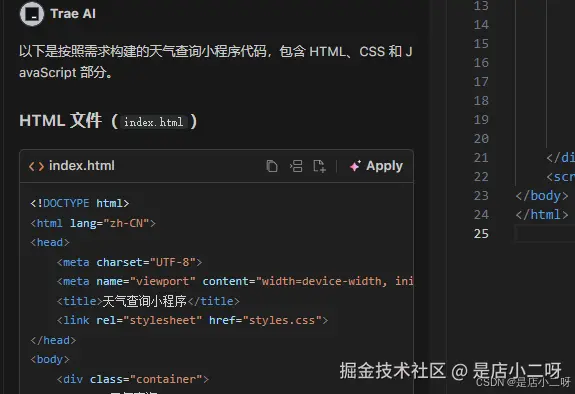
Task: Open index.html code block title
Action: coord(82,166)
